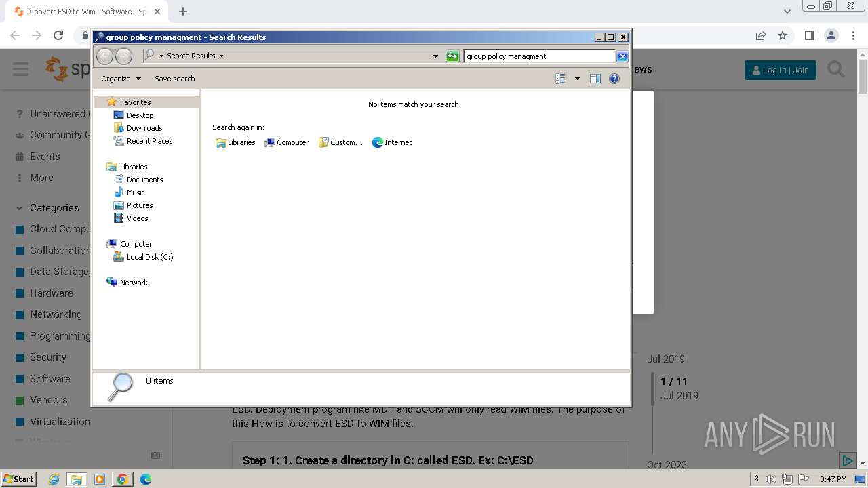Clear the search box with X button
The width and height of the screenshot is (868, 488).
[622, 56]
